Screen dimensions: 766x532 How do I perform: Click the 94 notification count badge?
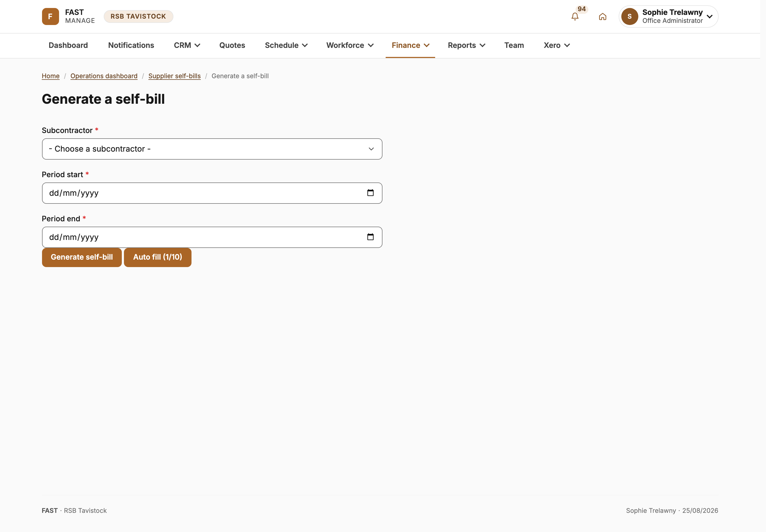[x=581, y=9]
